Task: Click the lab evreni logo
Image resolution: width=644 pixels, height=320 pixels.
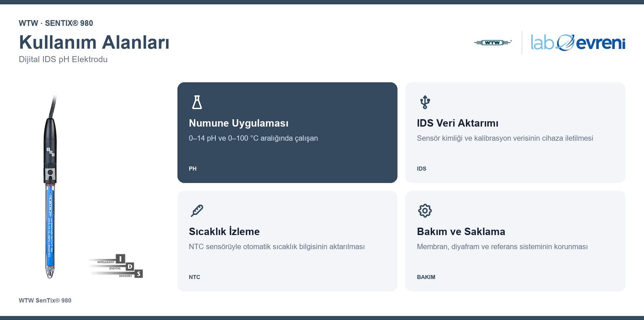Action: pos(578,43)
